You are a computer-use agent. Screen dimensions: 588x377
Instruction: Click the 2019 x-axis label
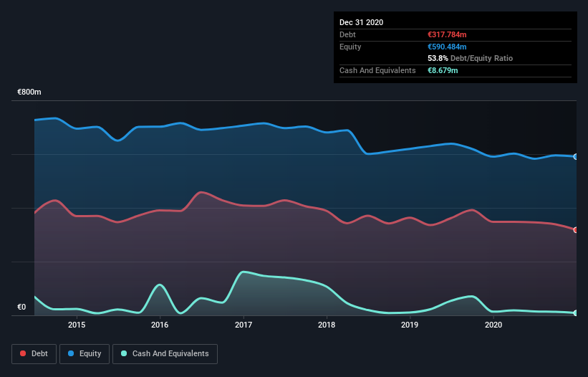(410, 325)
